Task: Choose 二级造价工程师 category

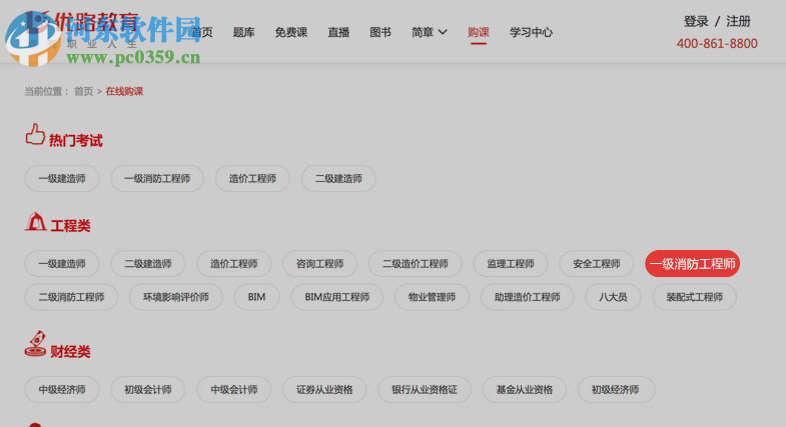Action: tap(415, 264)
